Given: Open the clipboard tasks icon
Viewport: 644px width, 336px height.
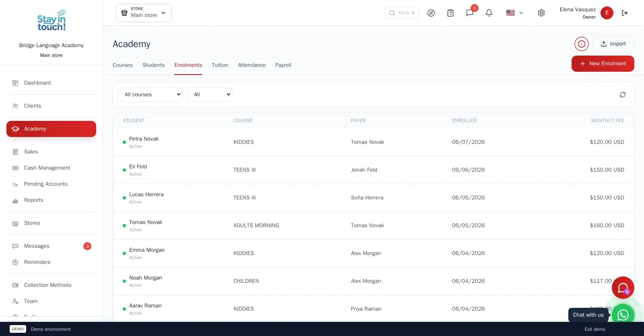Looking at the screenshot, I should pos(450,13).
